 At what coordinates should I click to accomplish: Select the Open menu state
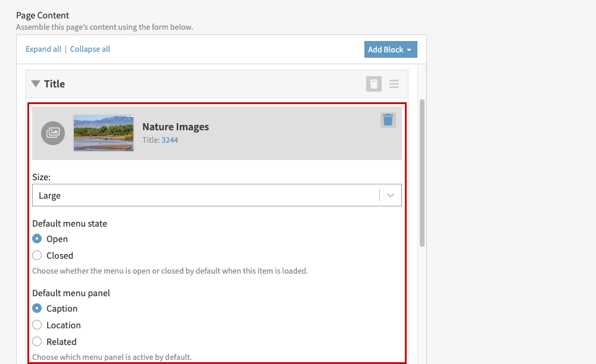pyautogui.click(x=36, y=239)
